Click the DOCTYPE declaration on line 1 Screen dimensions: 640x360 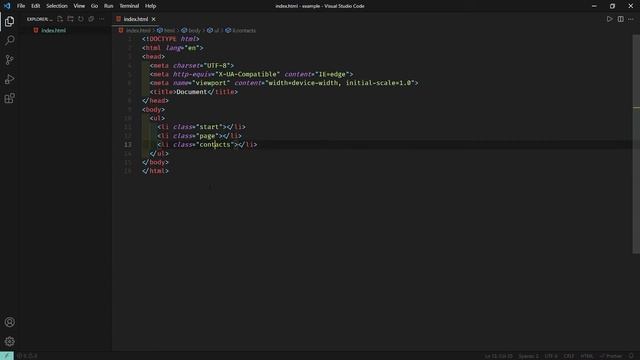171,39
